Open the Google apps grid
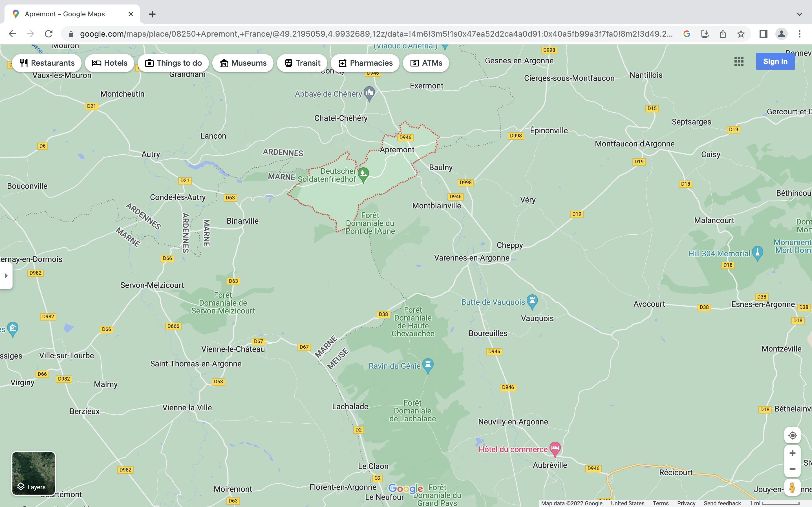 739,61
